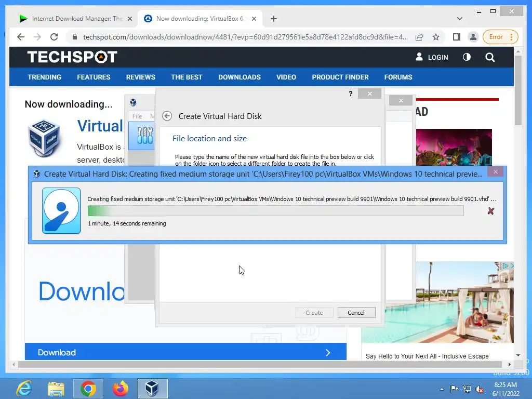
Task: Launch Firefox from taskbar
Action: click(121, 389)
